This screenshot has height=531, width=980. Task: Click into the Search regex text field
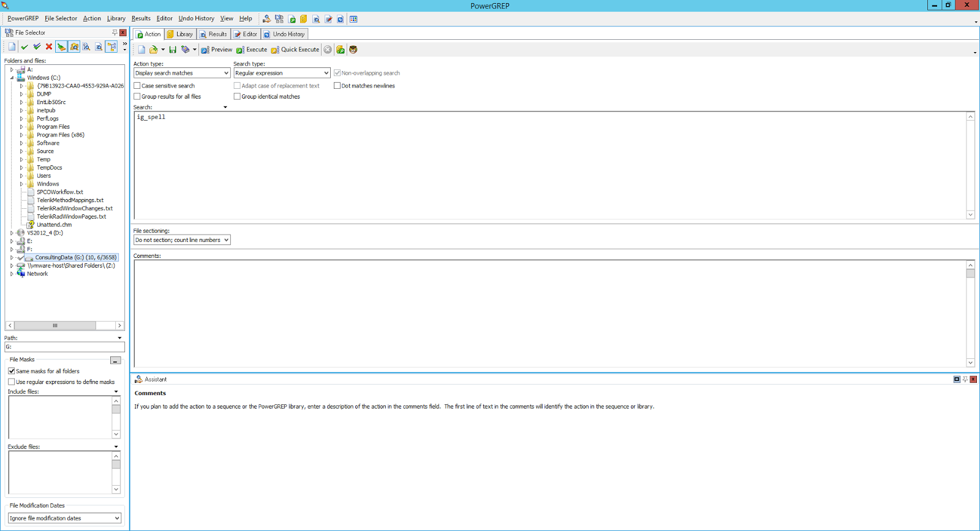pyautogui.click(x=550, y=165)
